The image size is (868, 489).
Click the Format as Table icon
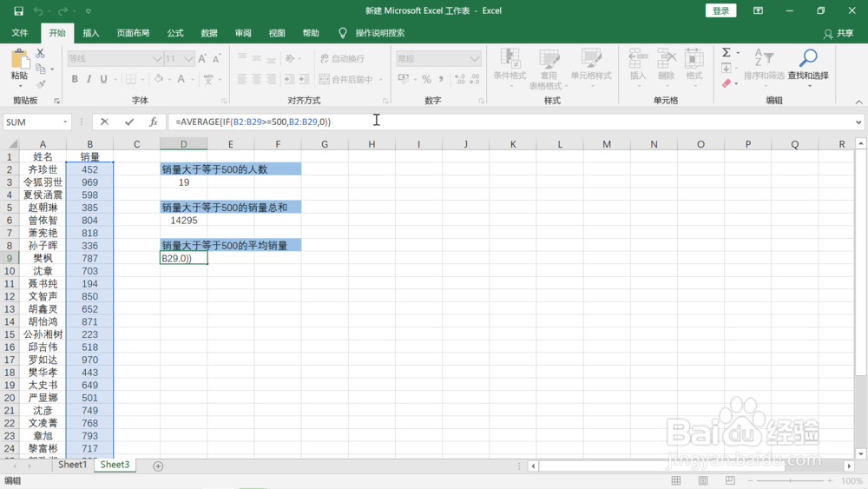549,59
